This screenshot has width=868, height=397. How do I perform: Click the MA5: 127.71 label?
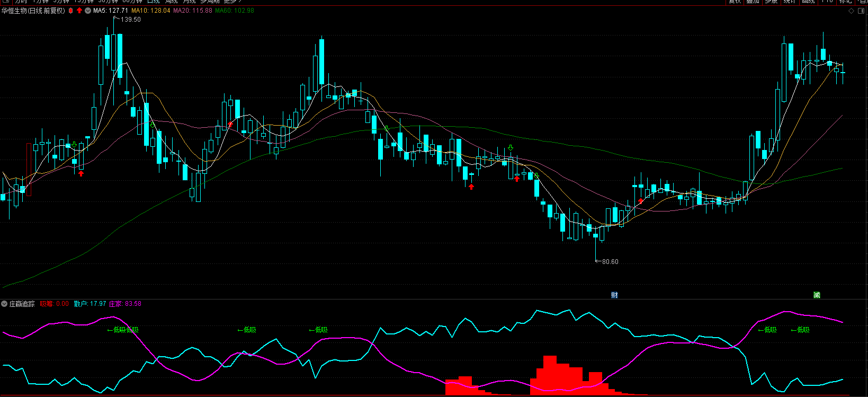coord(111,11)
